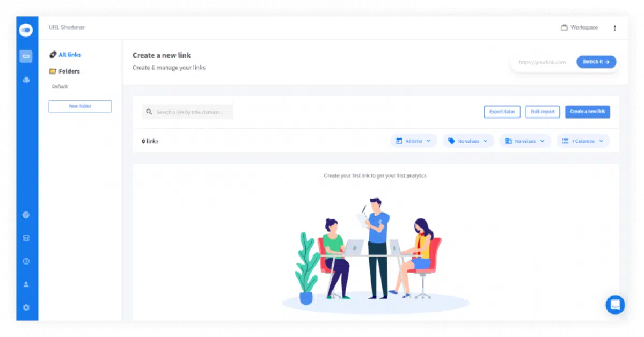This screenshot has height=337, width=644.
Task: Open the three-dot menu near Workspace
Action: (614, 28)
